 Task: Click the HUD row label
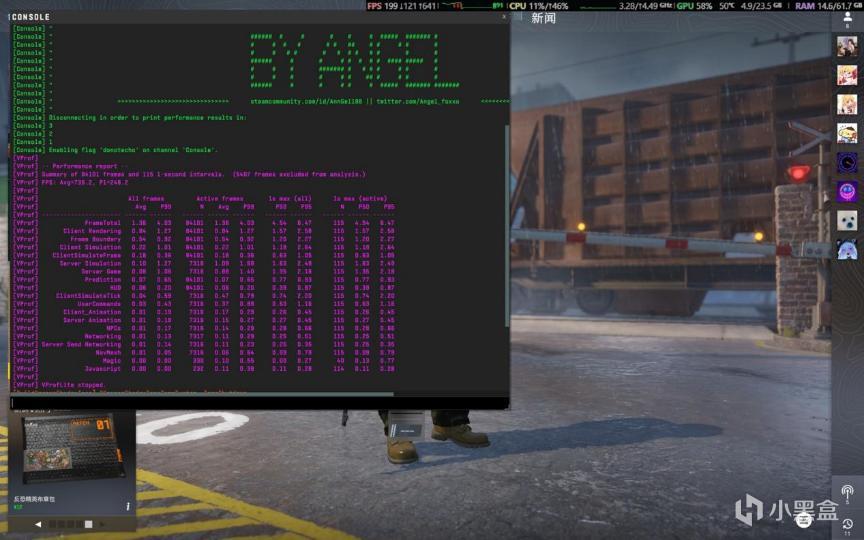115,288
